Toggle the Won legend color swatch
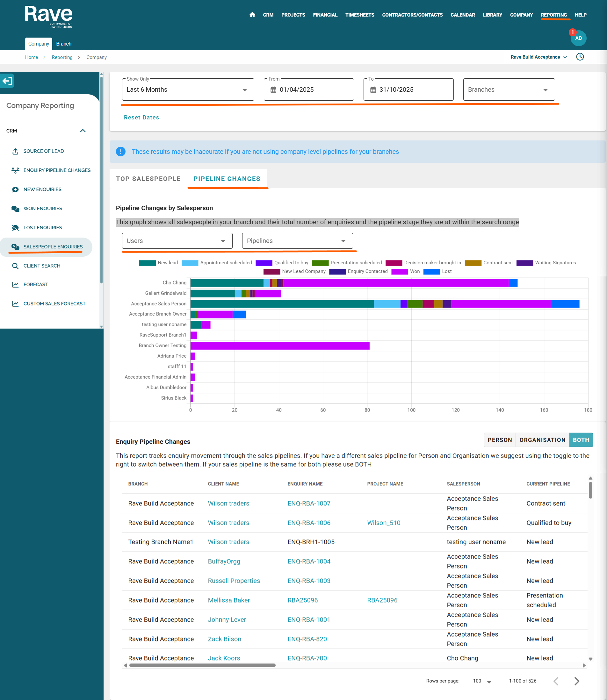This screenshot has width=607, height=700. [x=399, y=271]
